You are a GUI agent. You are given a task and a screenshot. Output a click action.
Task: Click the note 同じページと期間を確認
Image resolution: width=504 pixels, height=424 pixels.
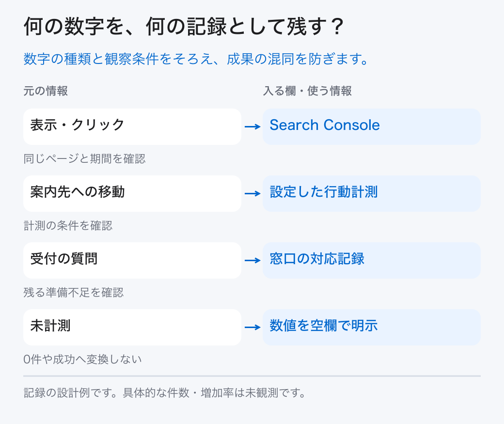[x=84, y=159]
